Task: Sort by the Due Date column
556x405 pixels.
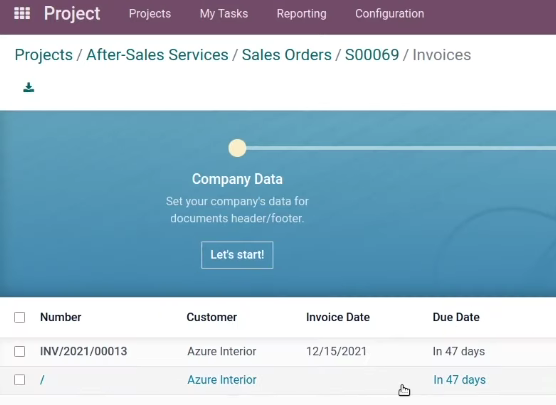Action: [x=456, y=317]
